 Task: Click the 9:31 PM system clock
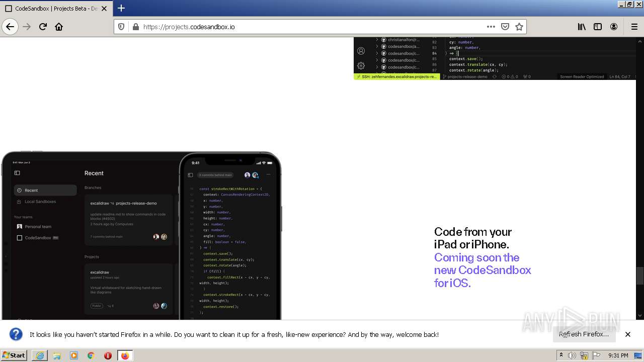point(618,355)
